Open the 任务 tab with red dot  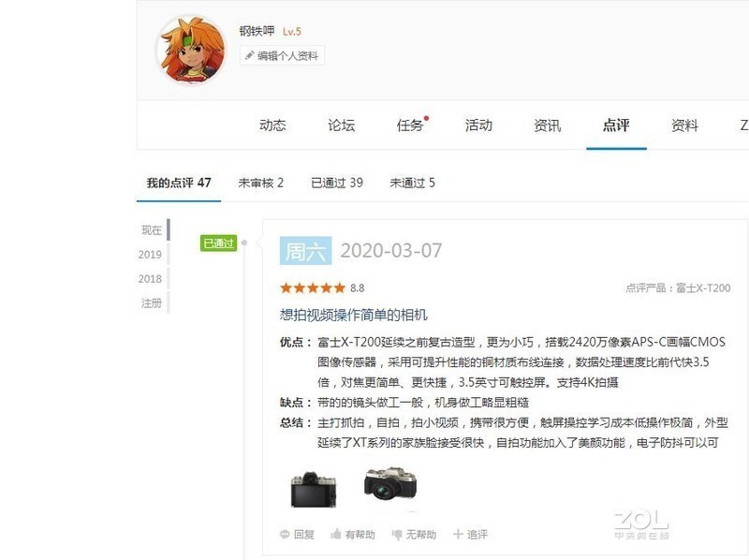(411, 125)
